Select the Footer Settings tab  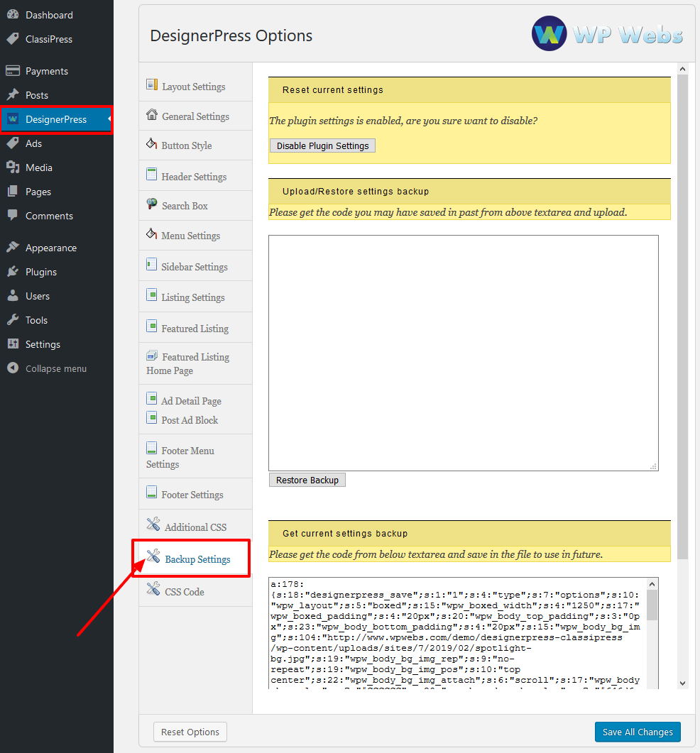pyautogui.click(x=195, y=494)
